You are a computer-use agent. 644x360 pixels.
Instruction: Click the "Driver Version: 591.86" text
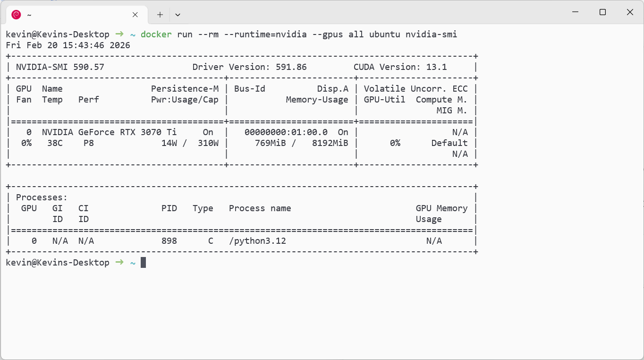pyautogui.click(x=249, y=67)
